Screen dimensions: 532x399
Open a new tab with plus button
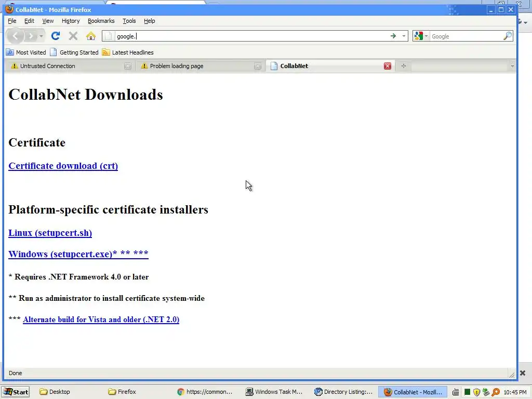(x=403, y=66)
